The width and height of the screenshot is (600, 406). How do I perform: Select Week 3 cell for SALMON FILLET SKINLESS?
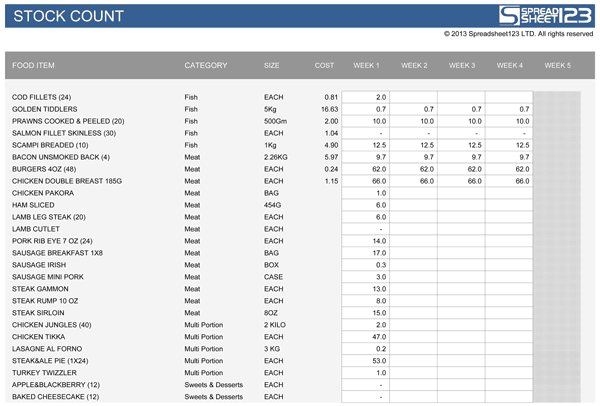461,133
